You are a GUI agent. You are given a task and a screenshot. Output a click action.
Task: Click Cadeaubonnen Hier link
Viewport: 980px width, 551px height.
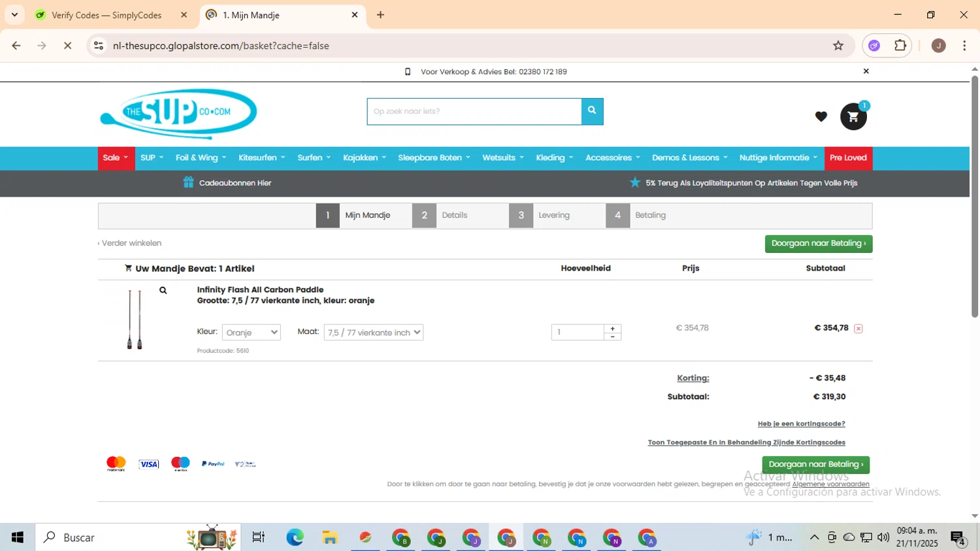click(235, 183)
